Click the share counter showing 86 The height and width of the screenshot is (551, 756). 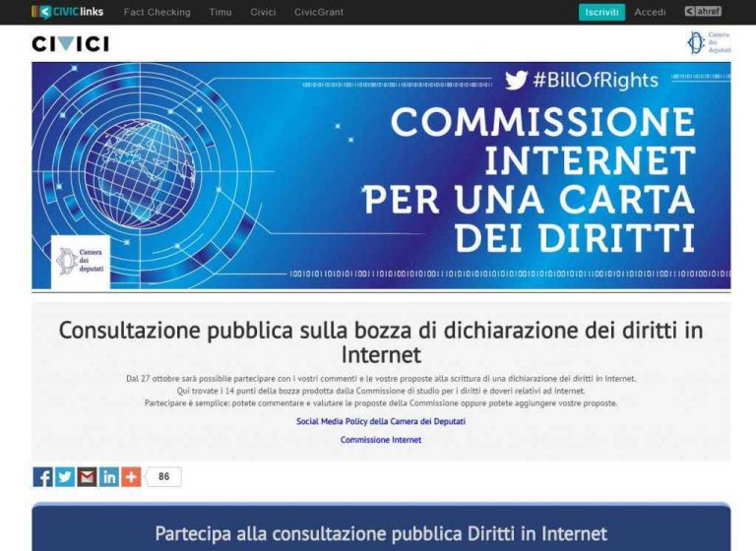[164, 477]
